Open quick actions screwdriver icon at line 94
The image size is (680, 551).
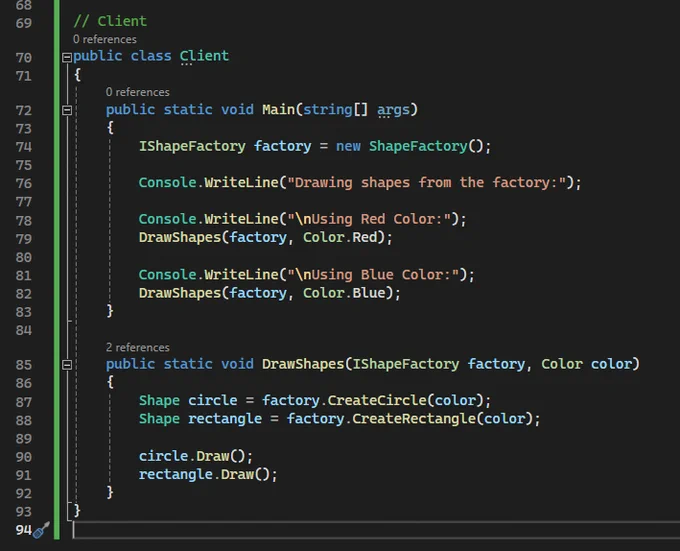[x=42, y=530]
